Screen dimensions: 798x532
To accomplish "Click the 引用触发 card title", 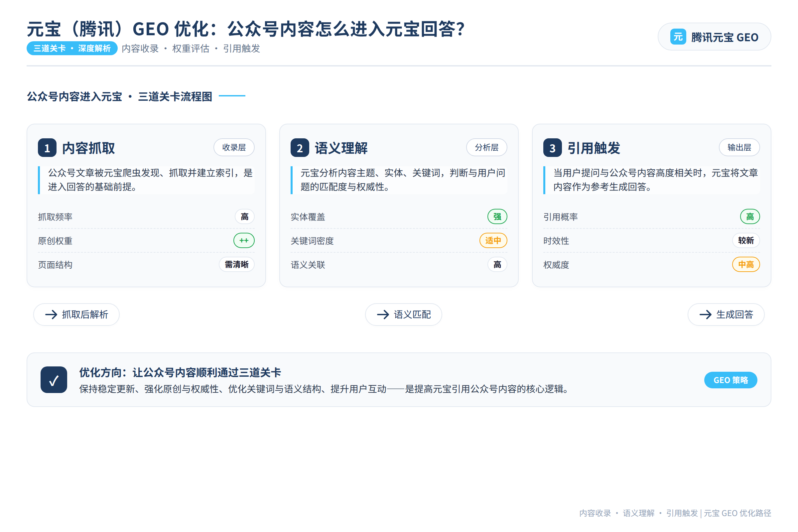I will pyautogui.click(x=594, y=148).
